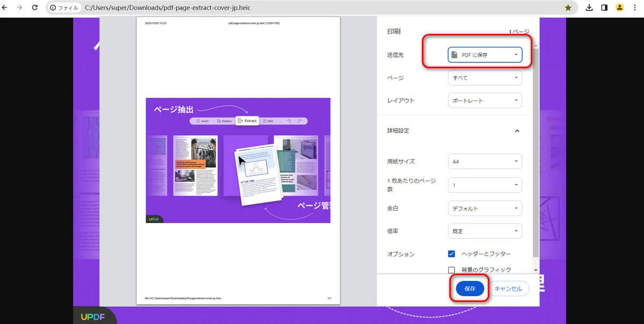
Task: Open the Chrome three-dot menu
Action: pos(635,8)
